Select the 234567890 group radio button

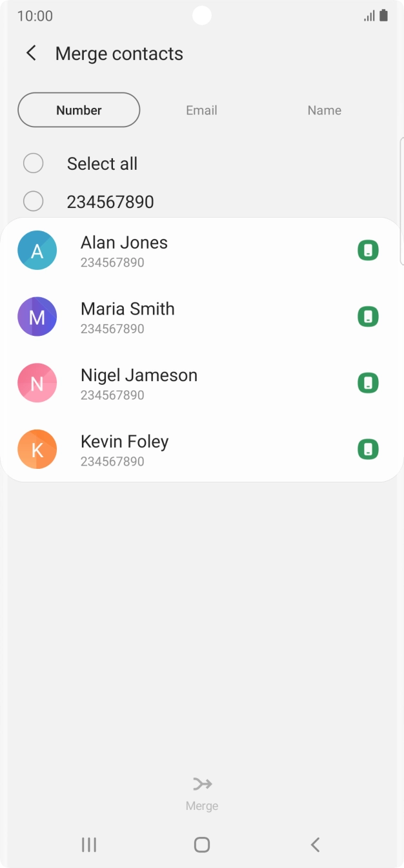tap(33, 201)
